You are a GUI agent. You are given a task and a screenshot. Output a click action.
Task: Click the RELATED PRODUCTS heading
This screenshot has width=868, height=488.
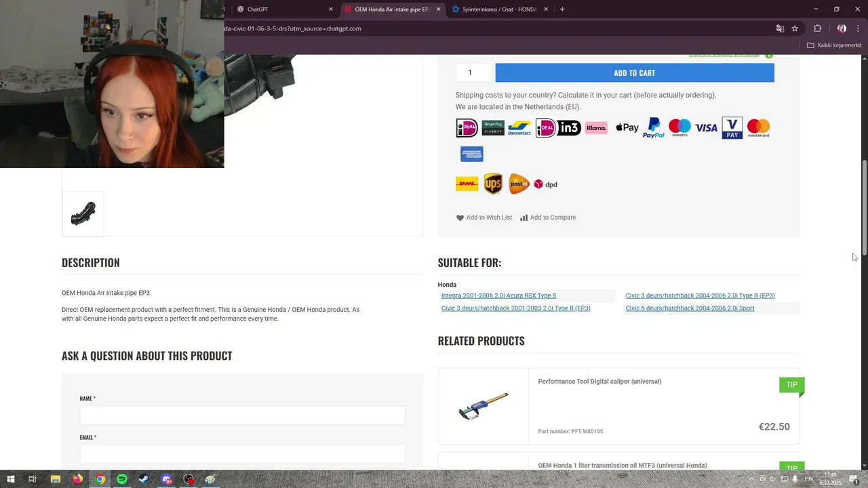click(x=481, y=341)
